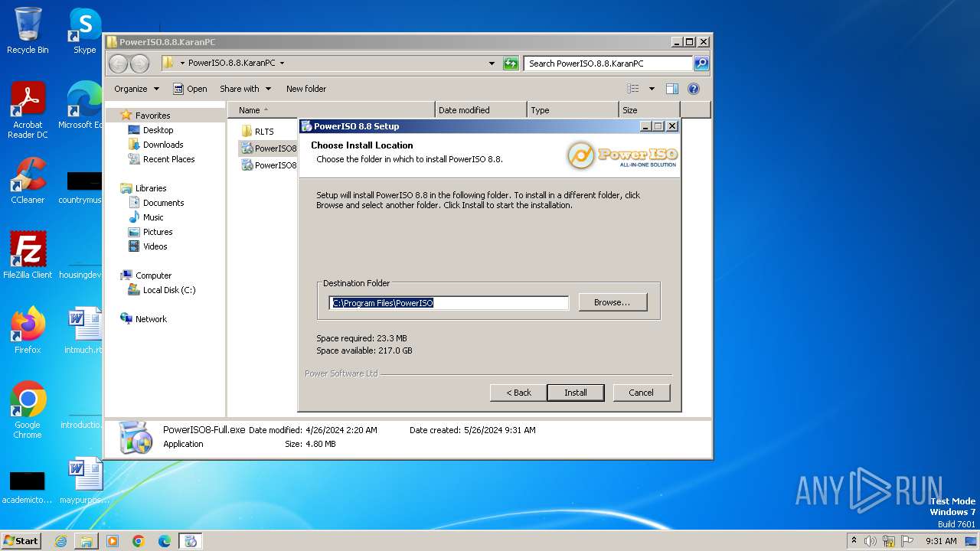The image size is (980, 551).
Task: Click the Edge icon in taskbar
Action: (165, 541)
